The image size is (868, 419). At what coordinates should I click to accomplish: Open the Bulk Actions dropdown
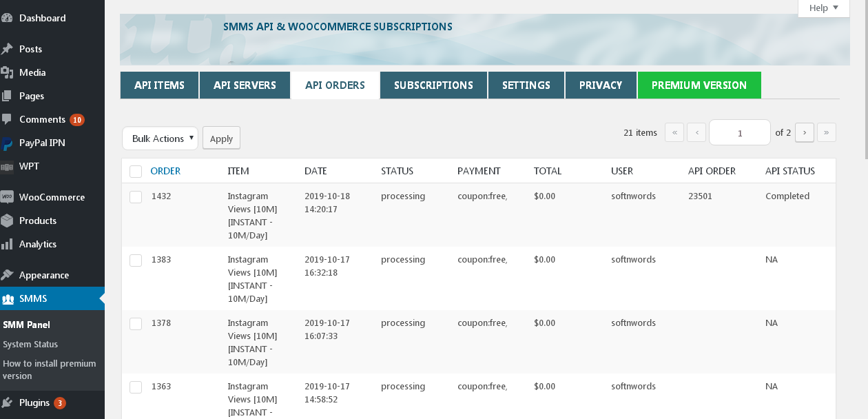(160, 139)
